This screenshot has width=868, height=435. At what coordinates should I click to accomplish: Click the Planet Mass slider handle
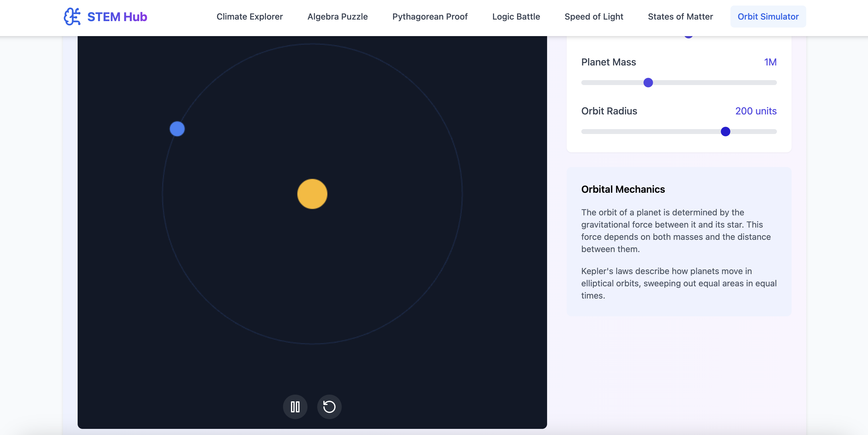tap(648, 83)
